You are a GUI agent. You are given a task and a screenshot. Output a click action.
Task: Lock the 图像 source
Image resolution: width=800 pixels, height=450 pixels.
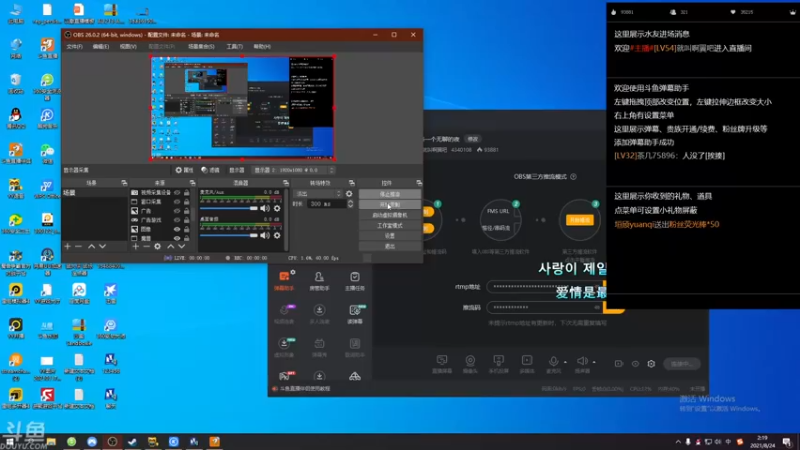(x=187, y=229)
